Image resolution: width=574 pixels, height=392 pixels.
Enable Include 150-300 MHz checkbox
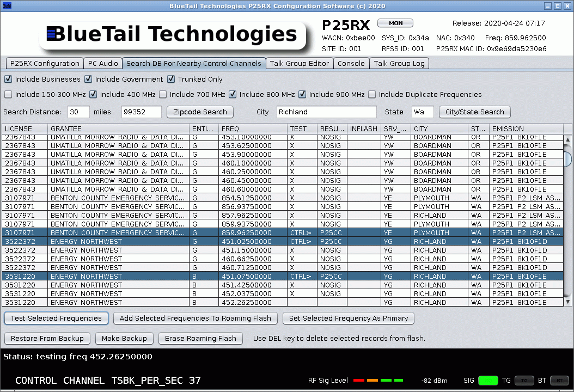pos(8,94)
